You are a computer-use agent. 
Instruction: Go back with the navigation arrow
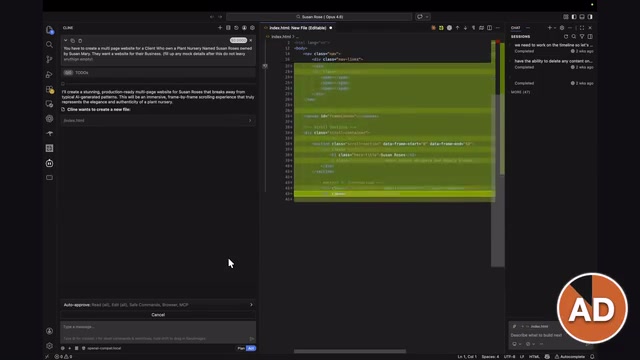[x=212, y=17]
